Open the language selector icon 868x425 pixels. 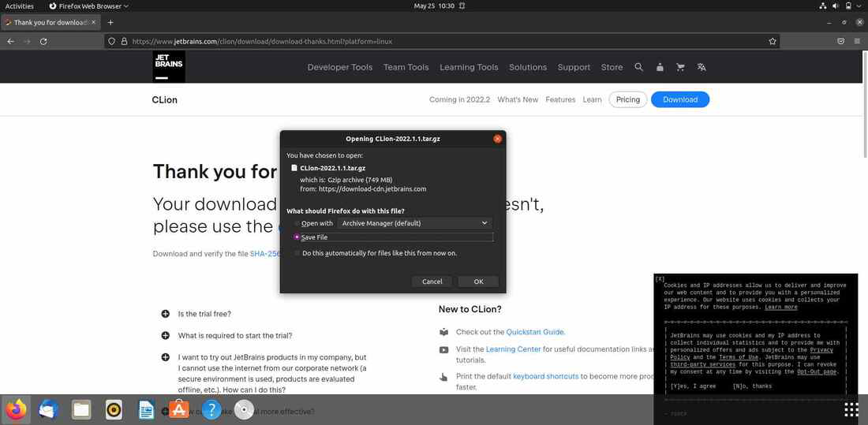(702, 67)
